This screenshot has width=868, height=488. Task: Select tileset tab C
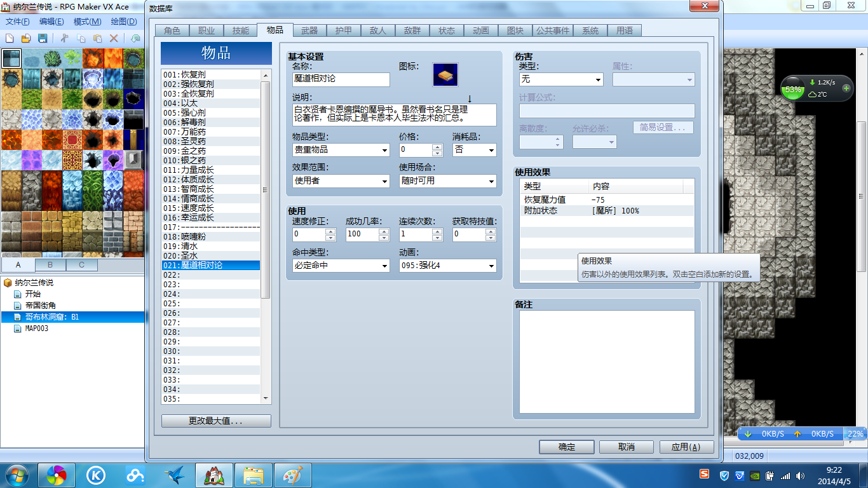tap(82, 265)
